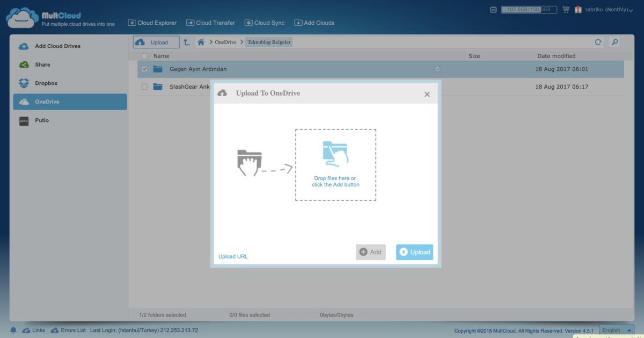Click the home icon in breadcrumb
The width and height of the screenshot is (644, 338).
[x=201, y=42]
